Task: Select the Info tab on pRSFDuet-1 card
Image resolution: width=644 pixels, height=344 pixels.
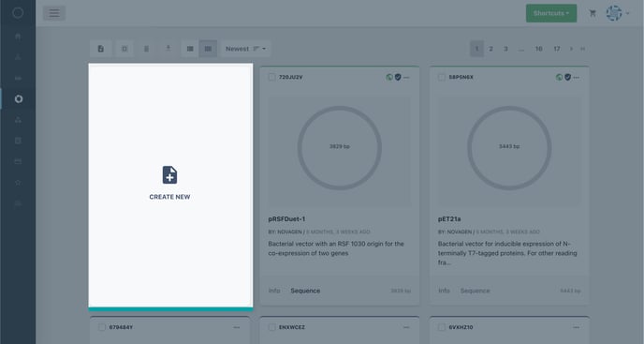Action: point(274,291)
